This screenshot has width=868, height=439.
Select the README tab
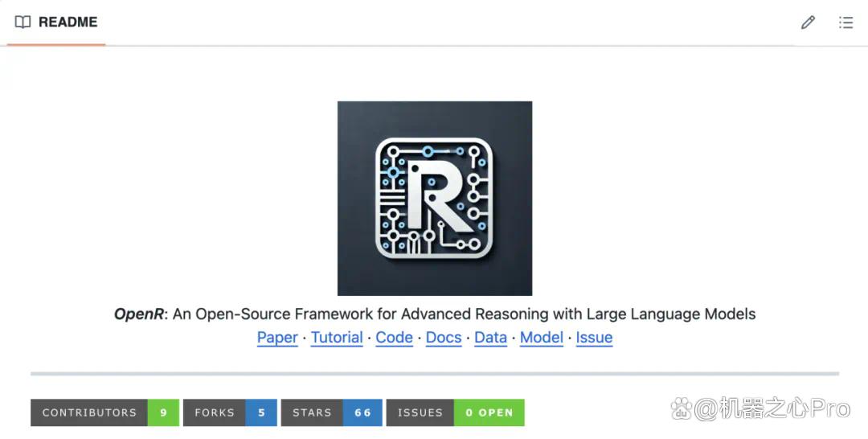tap(56, 23)
